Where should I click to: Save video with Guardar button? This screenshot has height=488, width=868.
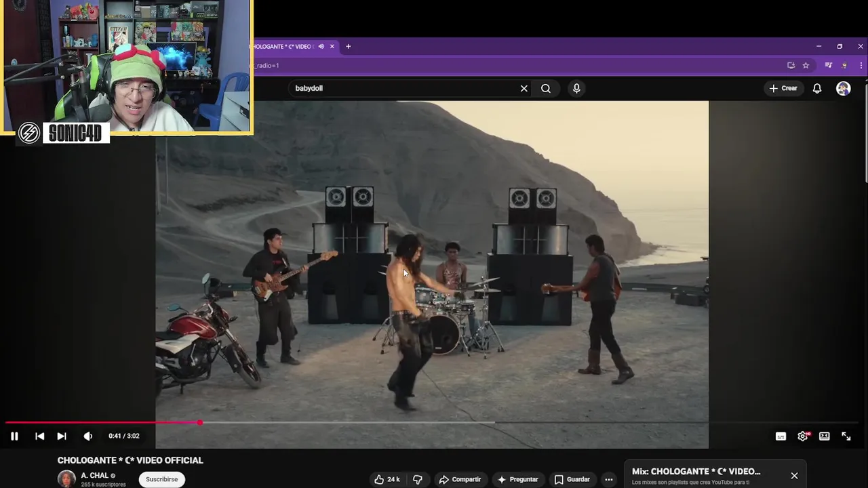572,479
